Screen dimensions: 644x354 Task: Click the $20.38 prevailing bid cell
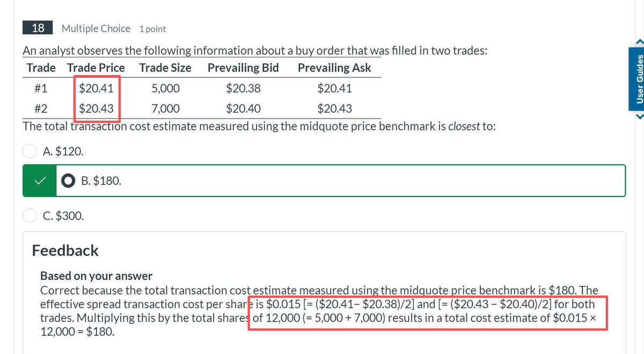(x=243, y=88)
